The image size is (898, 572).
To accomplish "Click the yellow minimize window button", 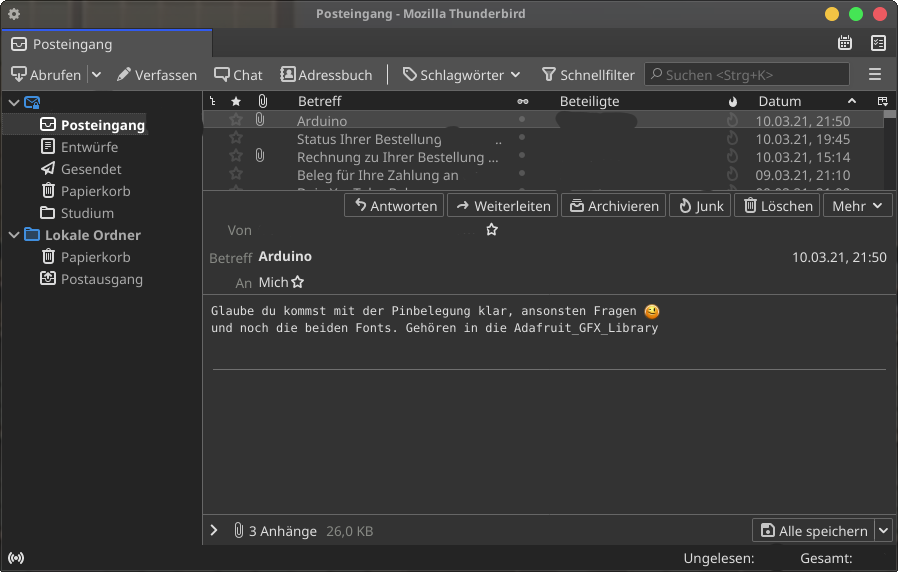I will pyautogui.click(x=832, y=14).
